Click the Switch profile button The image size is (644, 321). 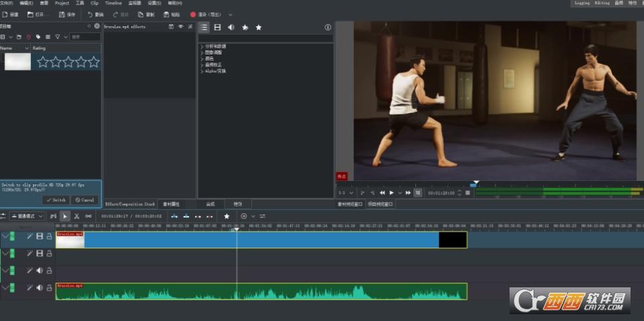coord(56,200)
